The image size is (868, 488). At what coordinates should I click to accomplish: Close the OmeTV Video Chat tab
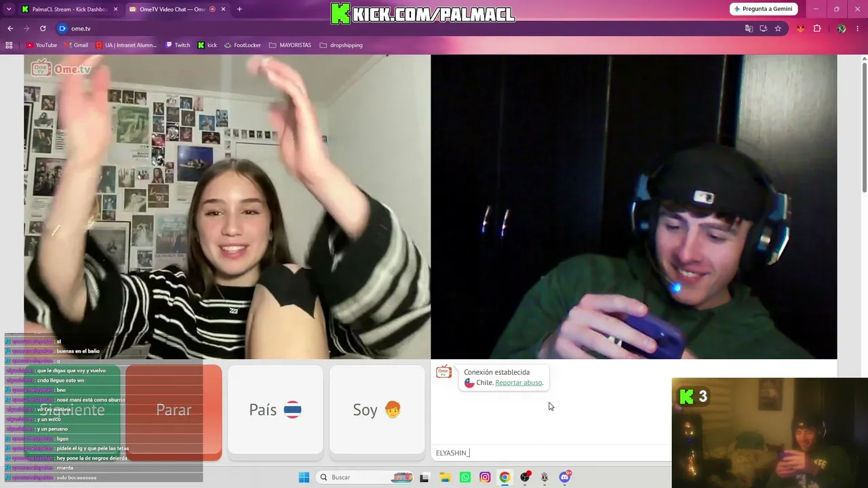tap(224, 9)
